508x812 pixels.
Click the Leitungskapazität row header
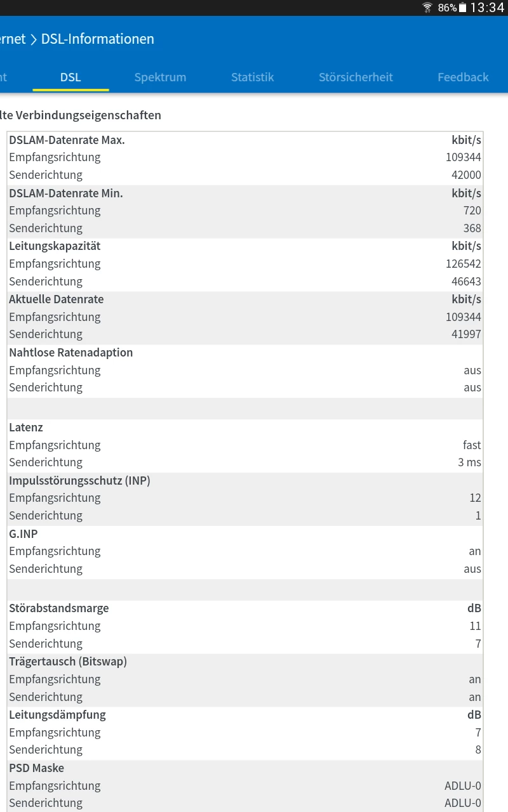(x=55, y=246)
